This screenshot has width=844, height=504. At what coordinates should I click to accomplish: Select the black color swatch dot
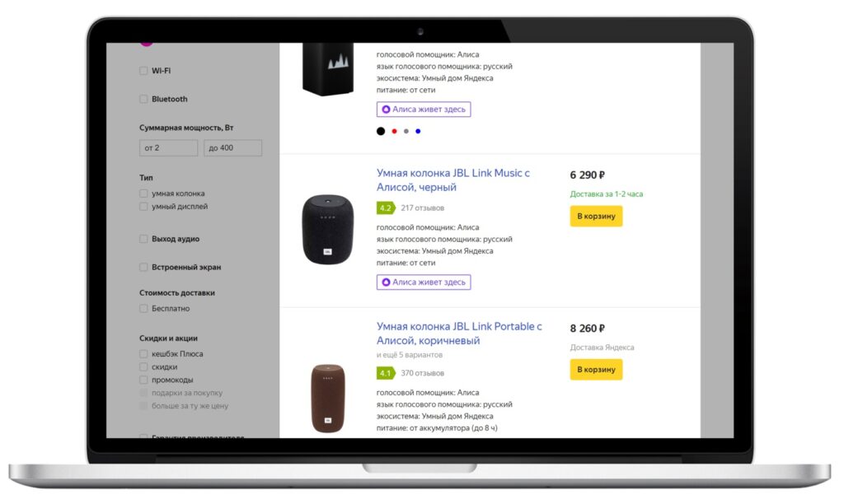point(381,131)
